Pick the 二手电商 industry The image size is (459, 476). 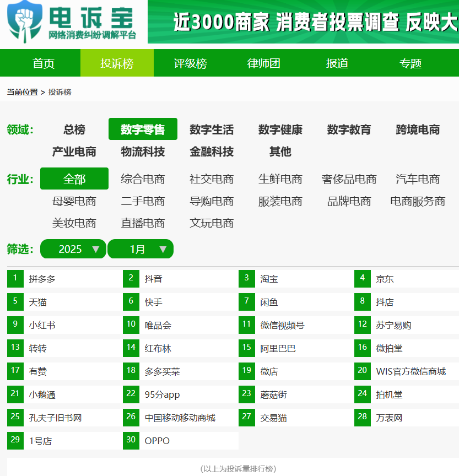143,201
